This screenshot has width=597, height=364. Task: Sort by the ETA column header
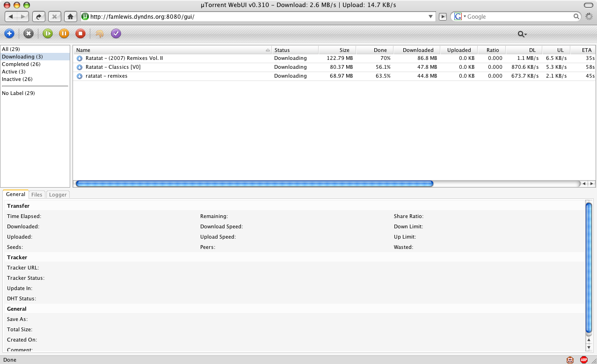[x=583, y=50]
